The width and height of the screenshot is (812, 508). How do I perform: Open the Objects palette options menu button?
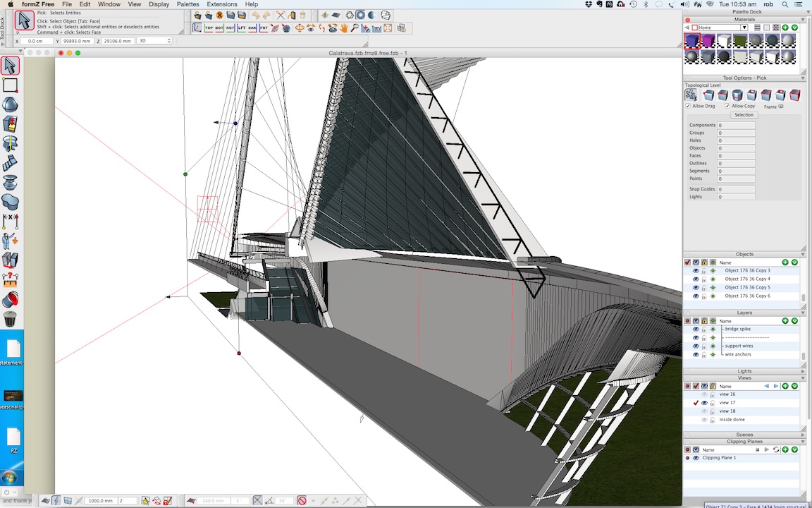point(794,262)
